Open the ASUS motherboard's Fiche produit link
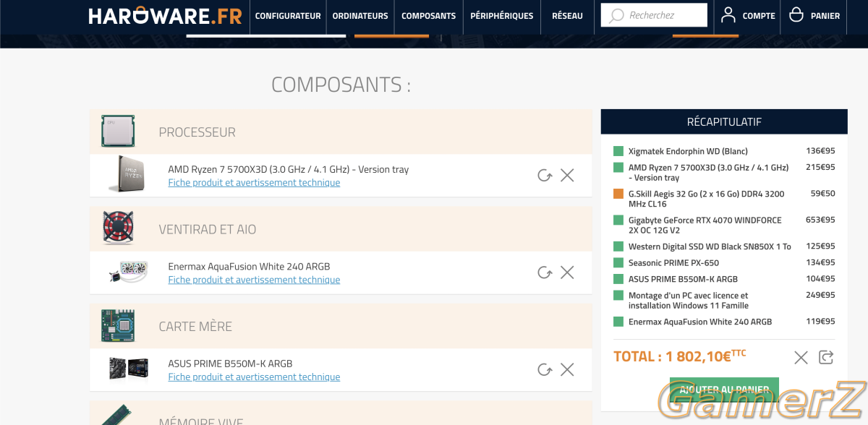Screen dimensions: 868x425 (254, 377)
